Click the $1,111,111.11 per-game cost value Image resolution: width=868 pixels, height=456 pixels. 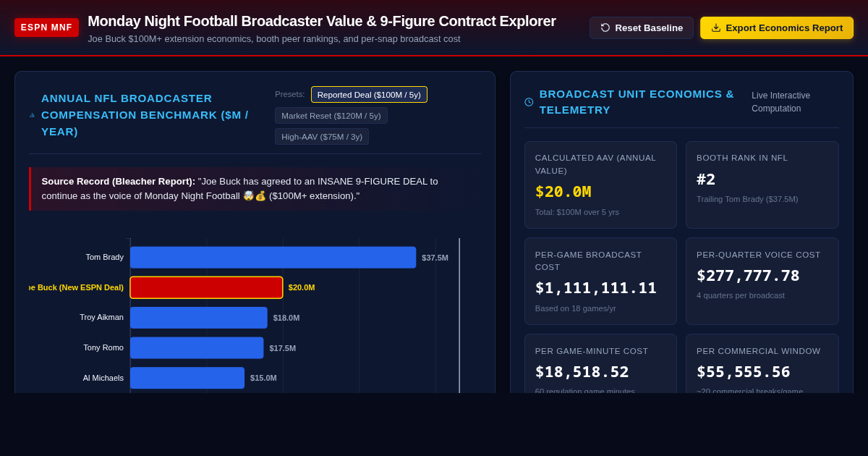pos(596,288)
